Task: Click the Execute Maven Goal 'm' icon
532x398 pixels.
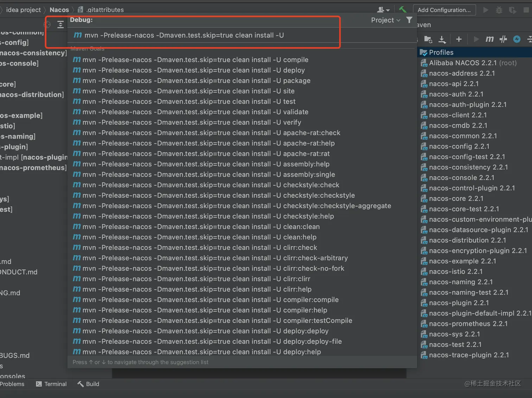Action: click(x=489, y=39)
